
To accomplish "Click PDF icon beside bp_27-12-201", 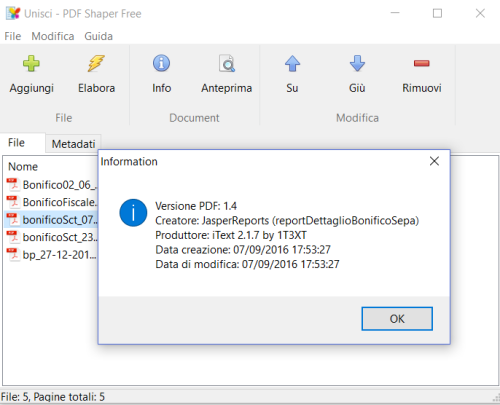I will (x=13, y=255).
